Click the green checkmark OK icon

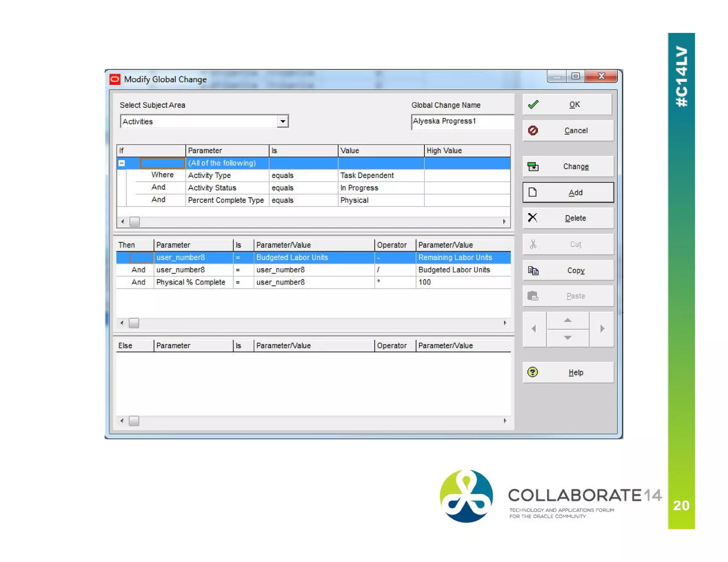pos(533,104)
